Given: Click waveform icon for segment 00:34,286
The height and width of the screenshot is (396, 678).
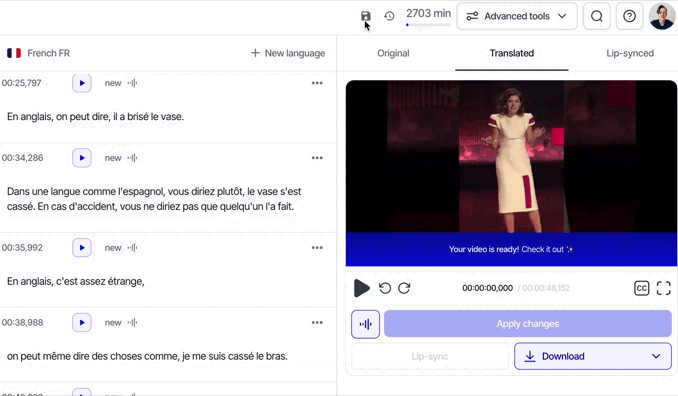Looking at the screenshot, I should [132, 158].
